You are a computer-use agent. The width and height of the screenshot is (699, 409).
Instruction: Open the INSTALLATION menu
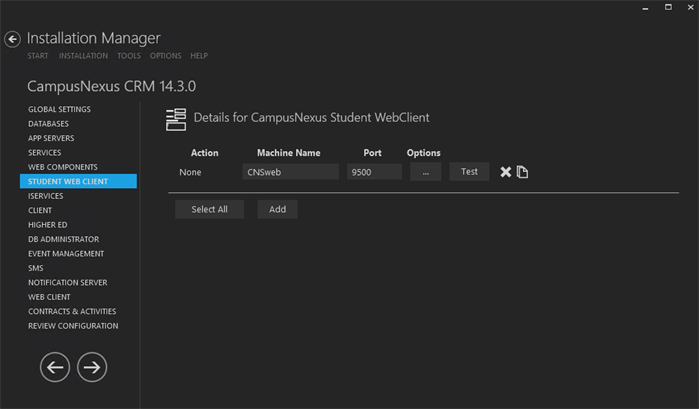83,56
